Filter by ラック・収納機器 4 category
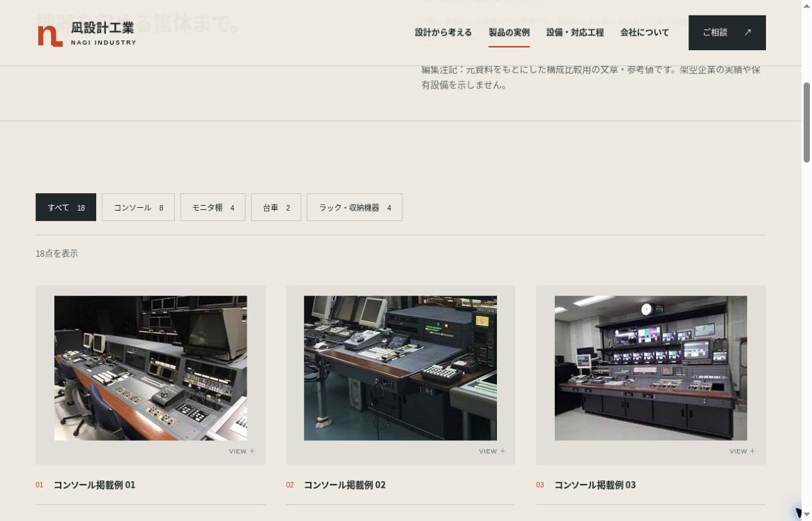 tap(355, 207)
